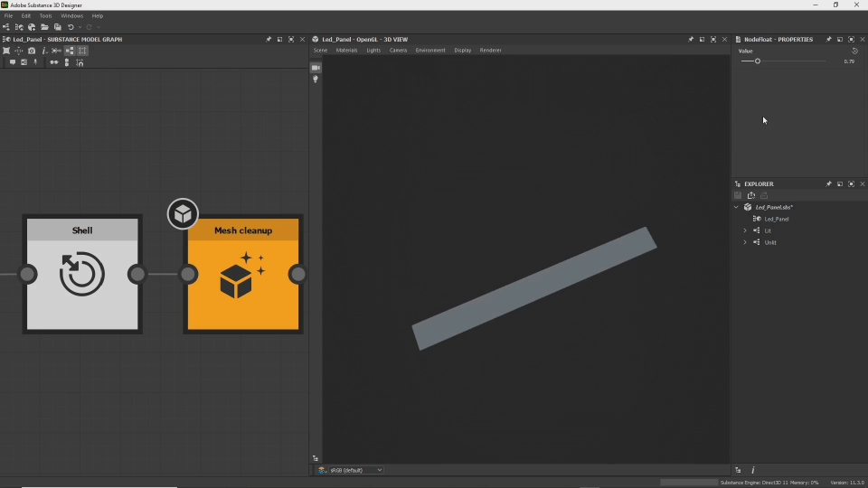Open the File menu
Screen dimensions: 868x488
(8, 16)
